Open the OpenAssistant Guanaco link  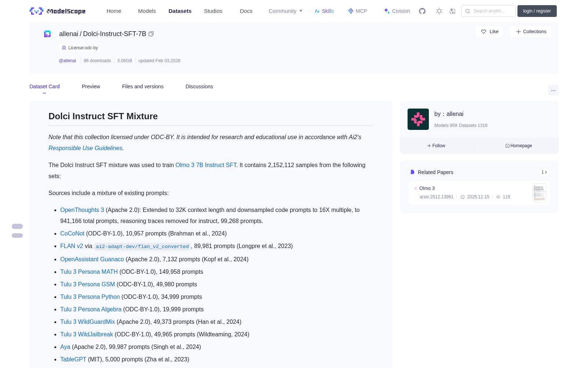coord(92,259)
